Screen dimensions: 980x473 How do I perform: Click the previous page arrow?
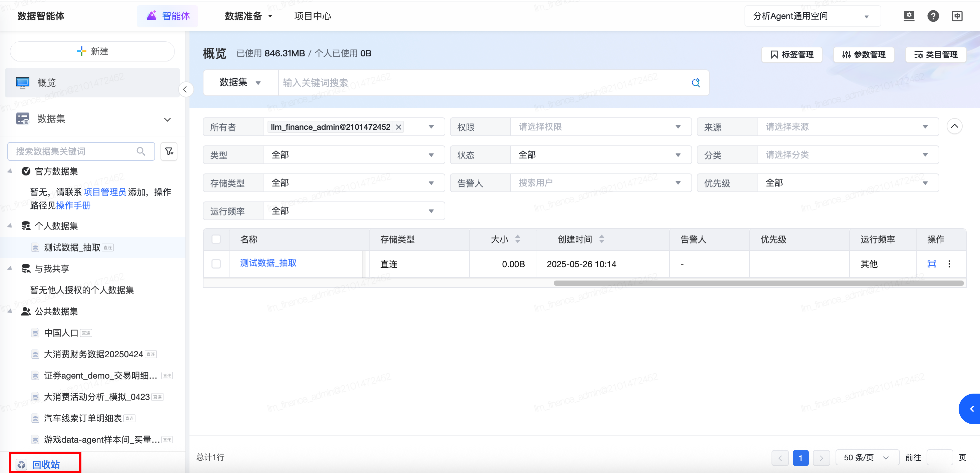tap(780, 457)
